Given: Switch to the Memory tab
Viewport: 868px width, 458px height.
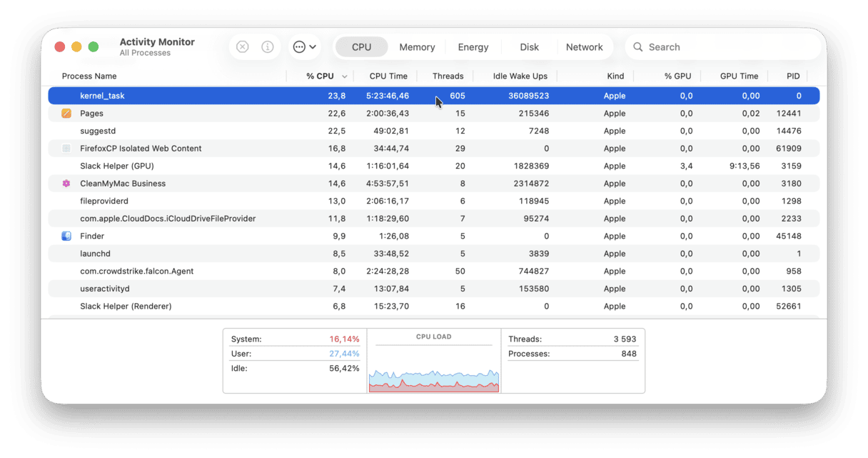Looking at the screenshot, I should click(417, 46).
